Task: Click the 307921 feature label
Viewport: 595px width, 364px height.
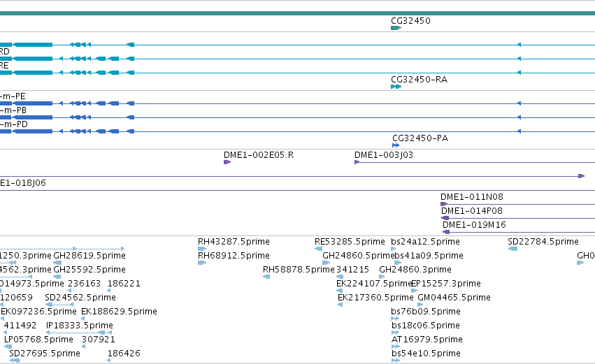Action: (99, 340)
